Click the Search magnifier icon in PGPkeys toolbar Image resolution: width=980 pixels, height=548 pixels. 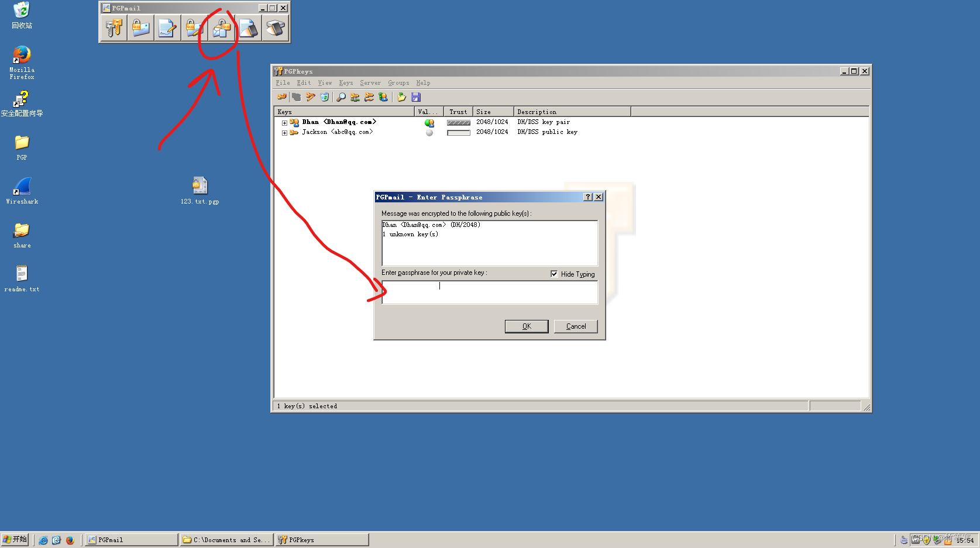tap(341, 97)
